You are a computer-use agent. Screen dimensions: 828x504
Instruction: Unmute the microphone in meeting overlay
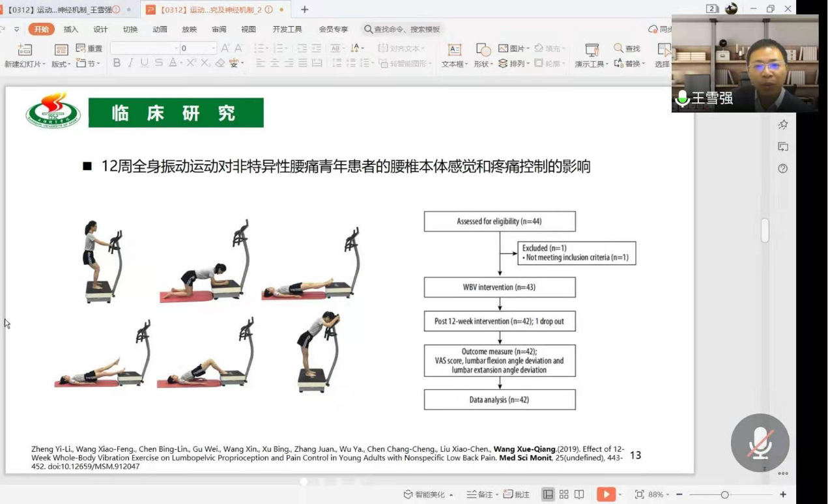pos(760,443)
